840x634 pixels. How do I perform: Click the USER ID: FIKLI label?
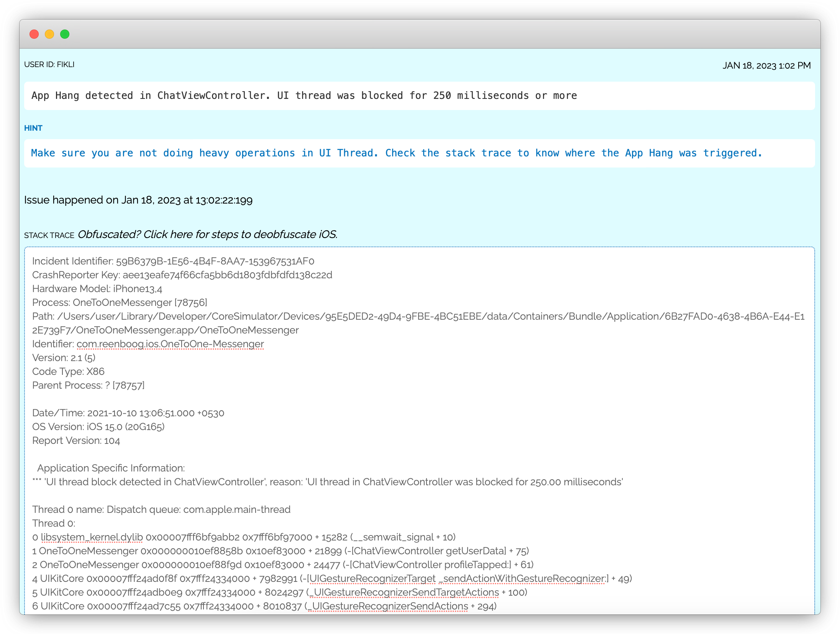click(x=49, y=64)
